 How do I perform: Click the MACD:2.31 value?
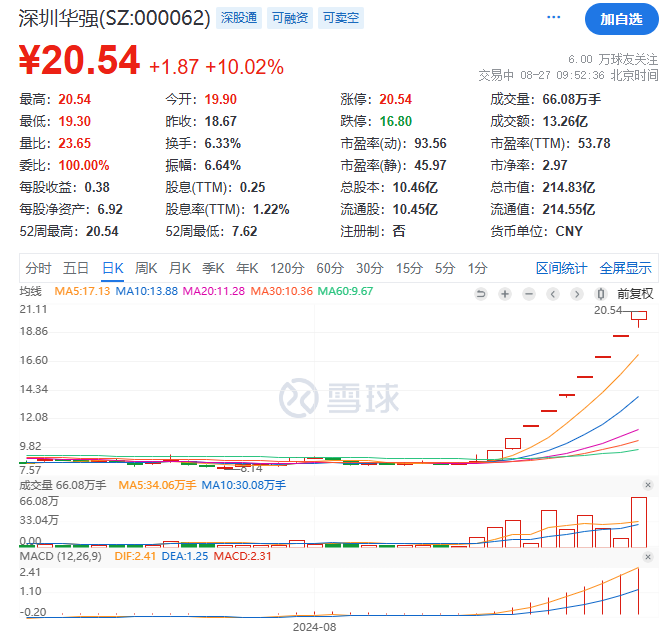tap(242, 556)
